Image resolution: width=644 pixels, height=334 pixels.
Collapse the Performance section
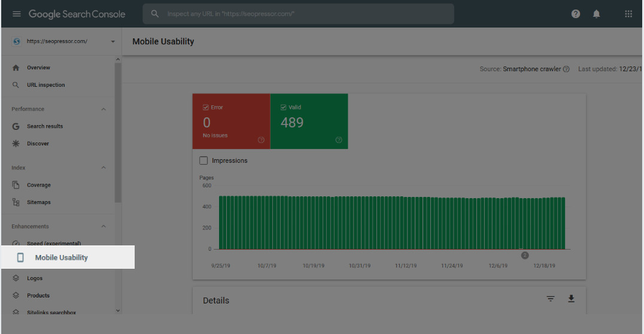tap(104, 110)
